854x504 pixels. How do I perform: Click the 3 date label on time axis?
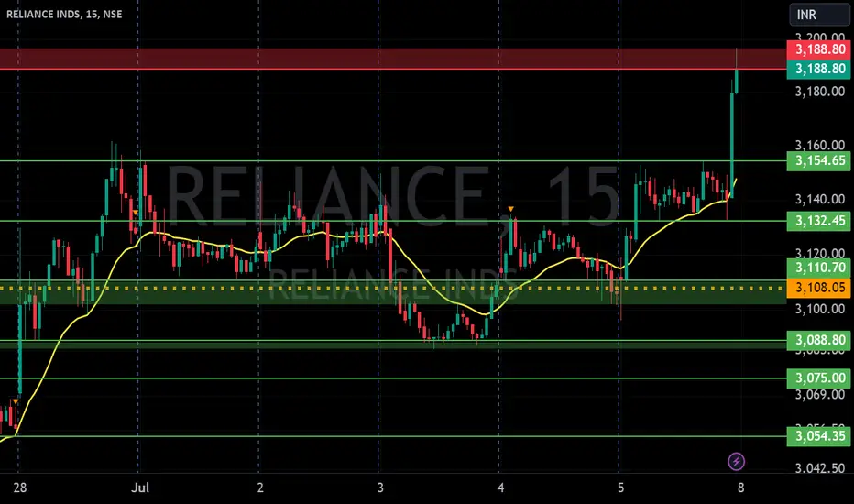click(380, 488)
